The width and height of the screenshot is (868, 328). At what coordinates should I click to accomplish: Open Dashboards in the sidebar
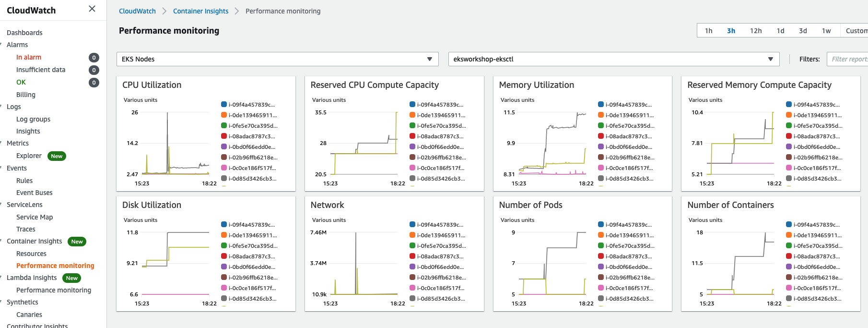24,33
